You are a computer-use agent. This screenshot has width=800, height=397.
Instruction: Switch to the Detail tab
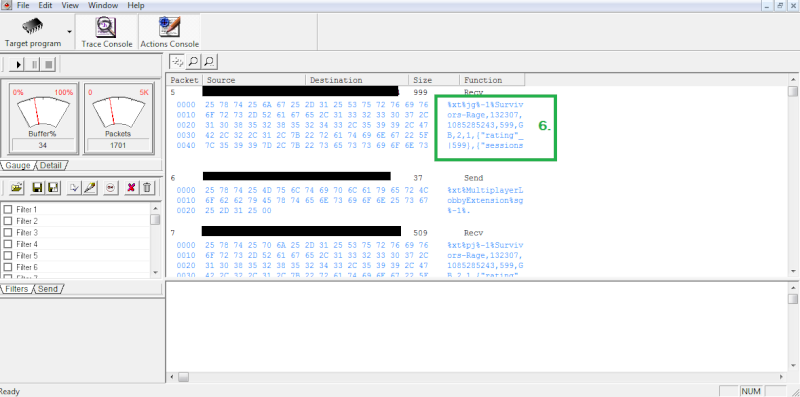pos(51,165)
